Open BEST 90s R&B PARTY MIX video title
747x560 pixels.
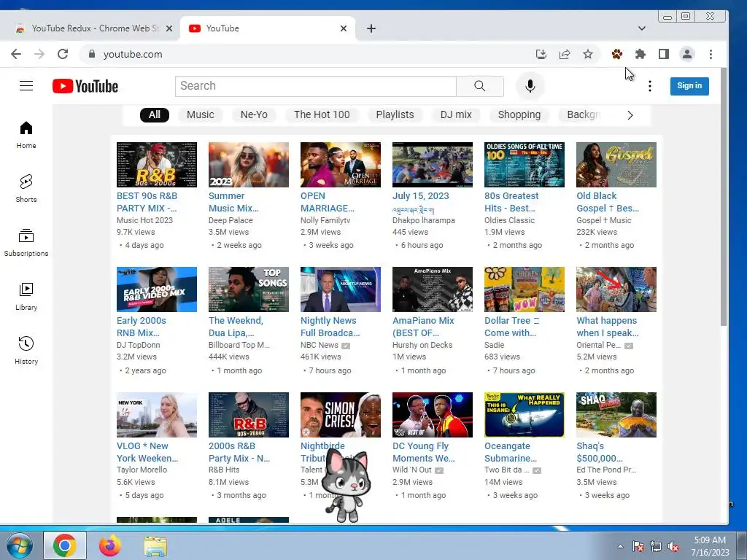[x=147, y=202]
